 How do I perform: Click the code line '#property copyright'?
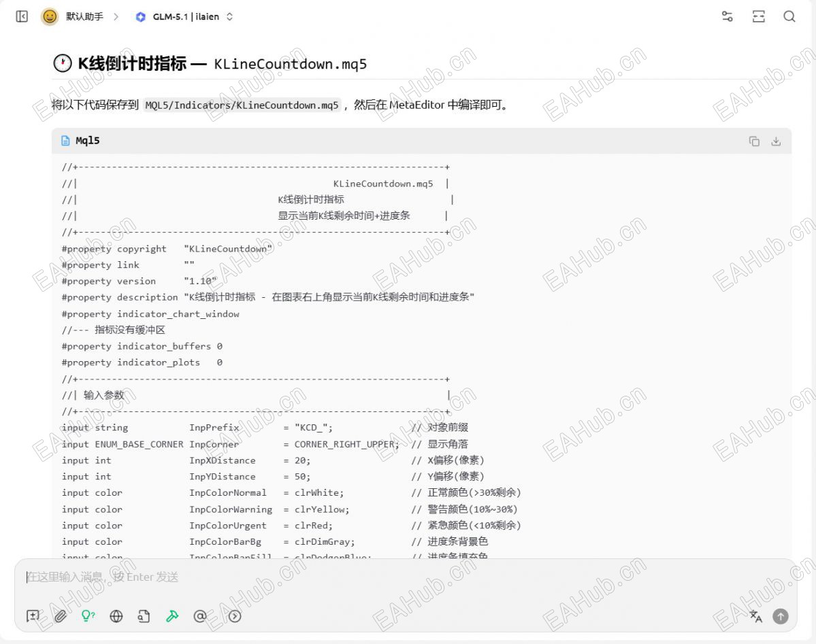[167, 249]
